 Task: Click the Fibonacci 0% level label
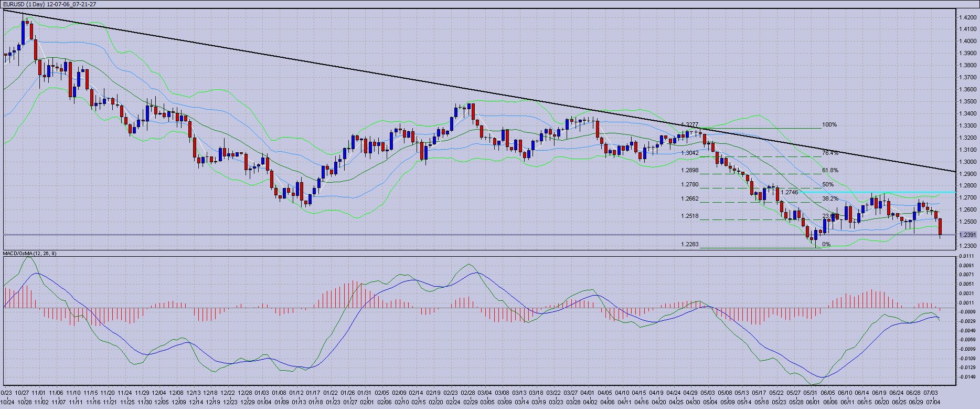(826, 245)
